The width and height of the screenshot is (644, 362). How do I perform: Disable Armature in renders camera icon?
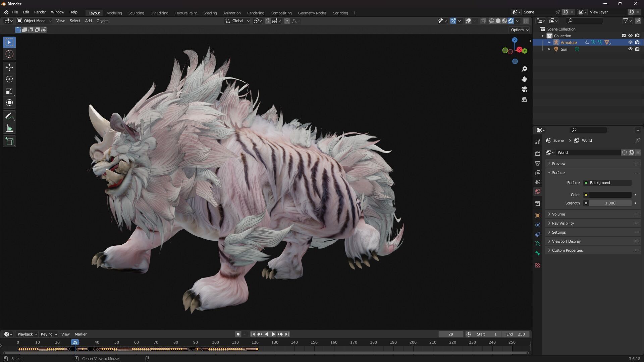click(x=637, y=42)
